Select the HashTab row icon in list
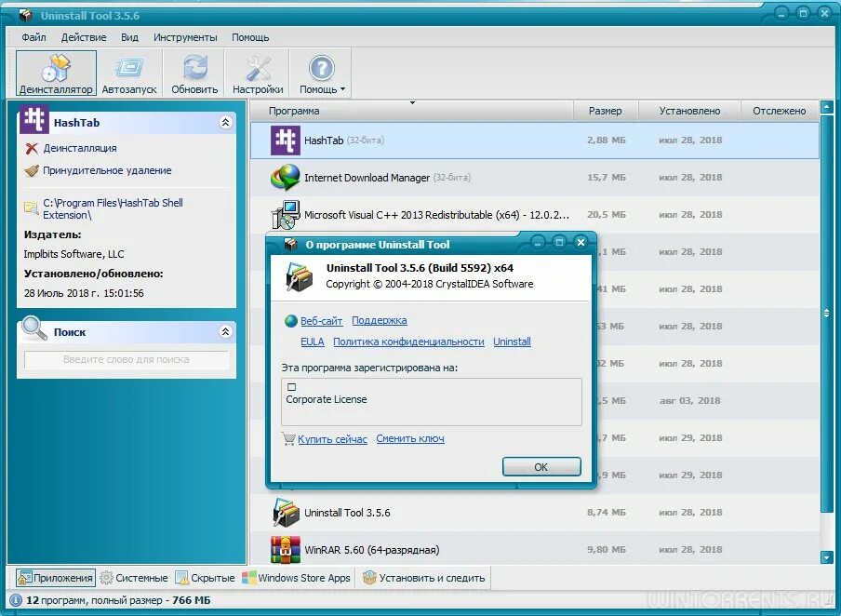Image resolution: width=841 pixels, height=616 pixels. pos(285,141)
